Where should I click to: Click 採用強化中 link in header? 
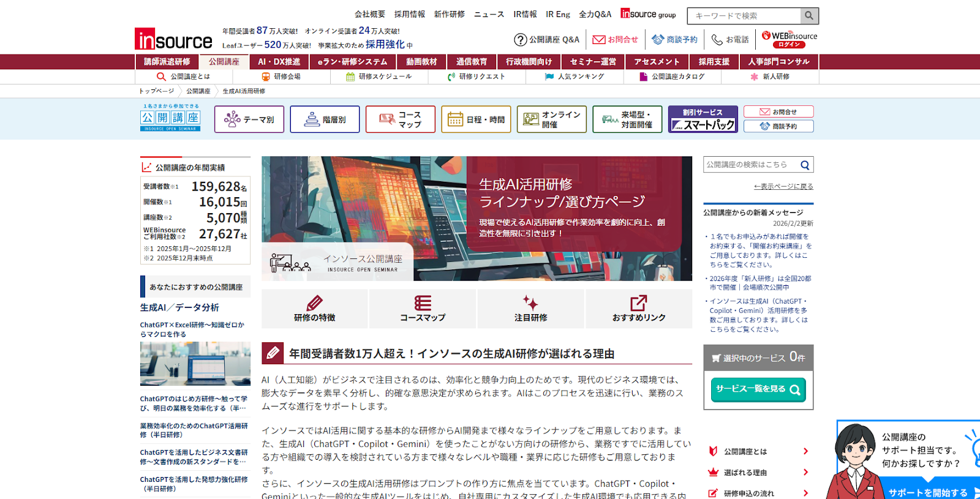tap(389, 45)
